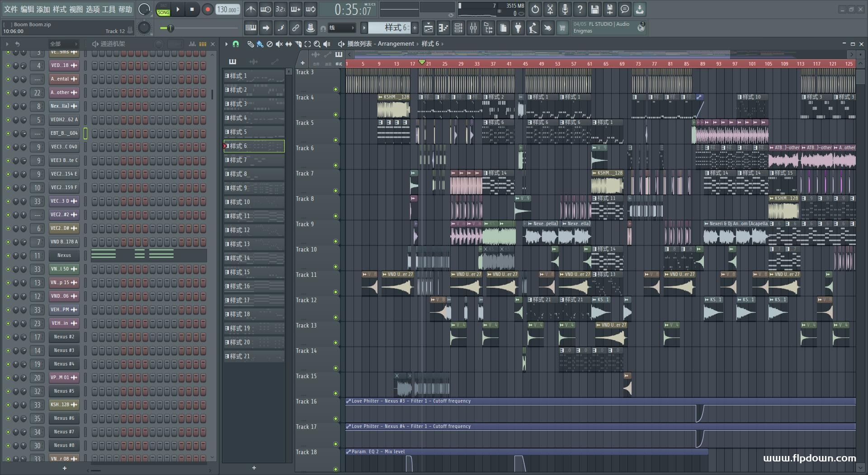
Task: Select the playlist paint brush tool
Action: (260, 44)
